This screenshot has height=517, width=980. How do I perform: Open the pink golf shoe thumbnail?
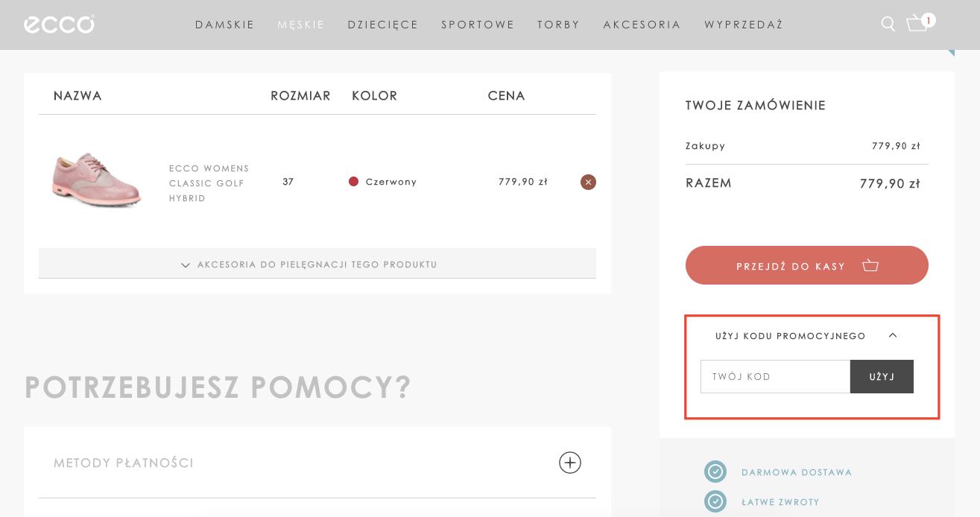pos(95,180)
